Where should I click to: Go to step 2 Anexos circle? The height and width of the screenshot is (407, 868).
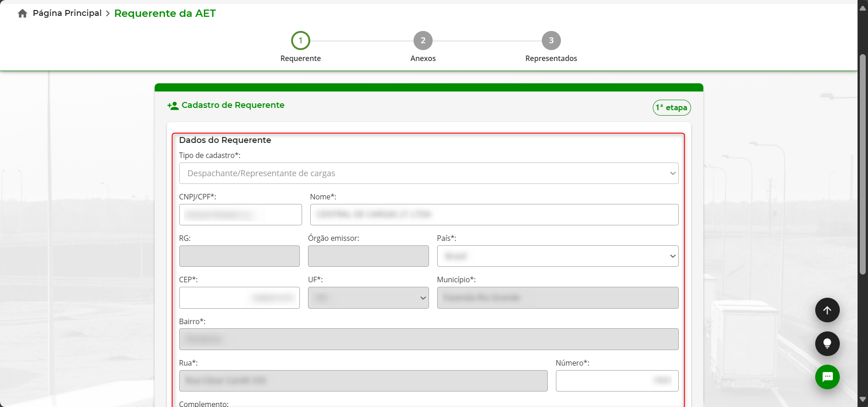click(x=423, y=41)
